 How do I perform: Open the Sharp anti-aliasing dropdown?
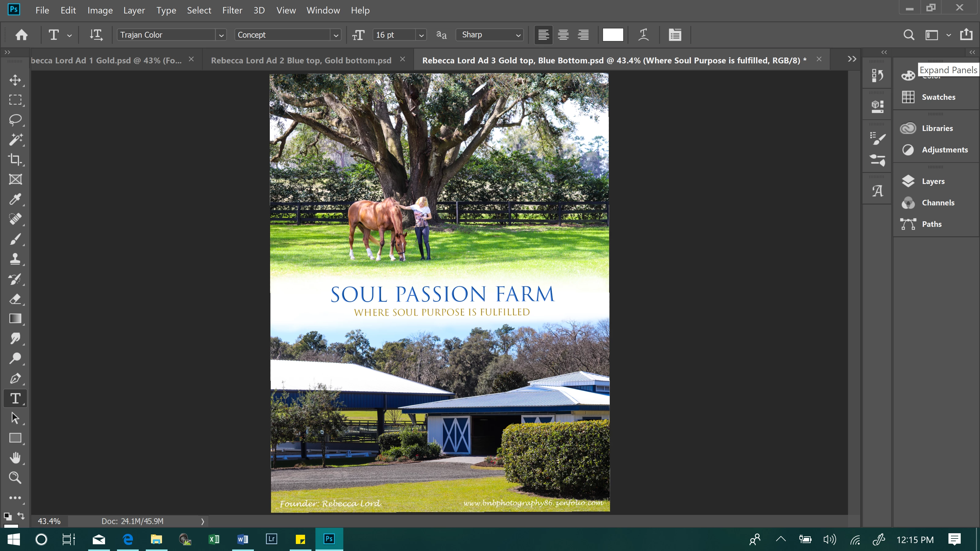[x=518, y=35]
